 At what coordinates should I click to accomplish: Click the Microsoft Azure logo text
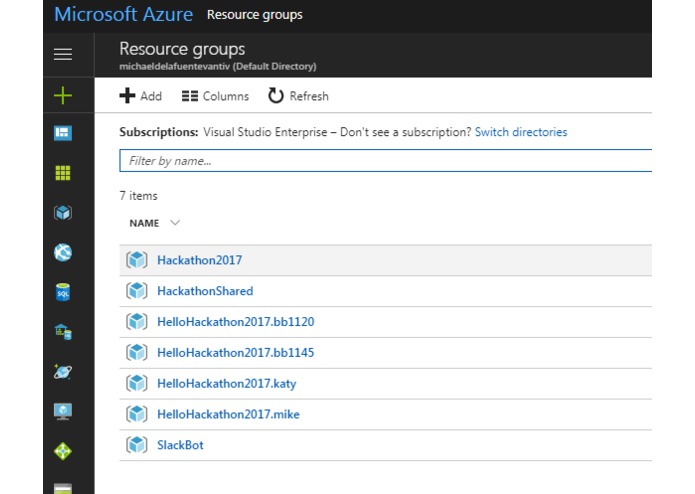(x=123, y=14)
